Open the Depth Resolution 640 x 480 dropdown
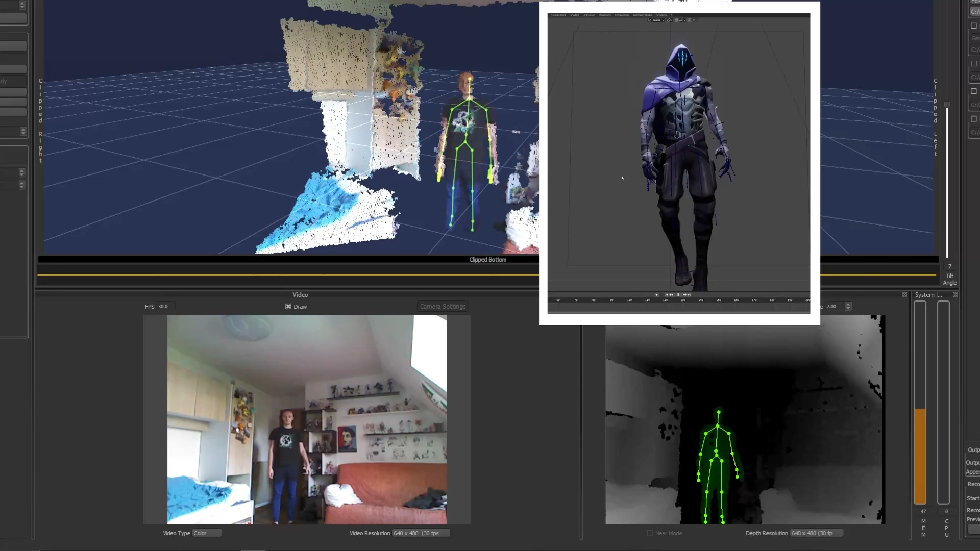This screenshot has height=551, width=980. click(816, 533)
